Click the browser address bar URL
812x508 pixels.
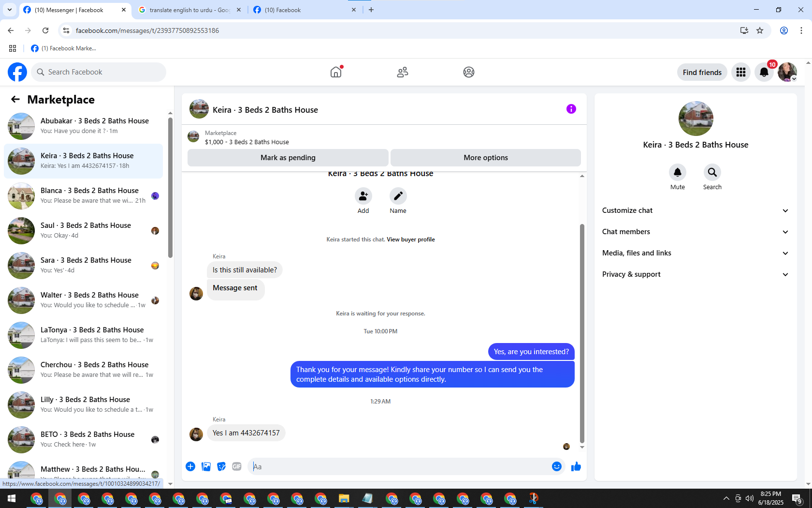pyautogui.click(x=147, y=30)
